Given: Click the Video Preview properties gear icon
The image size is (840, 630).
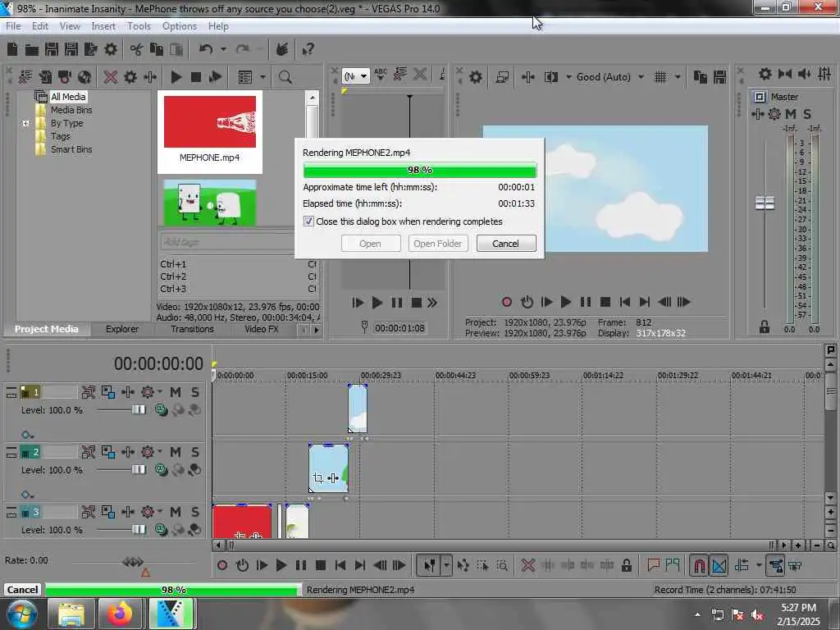Looking at the screenshot, I should [475, 77].
